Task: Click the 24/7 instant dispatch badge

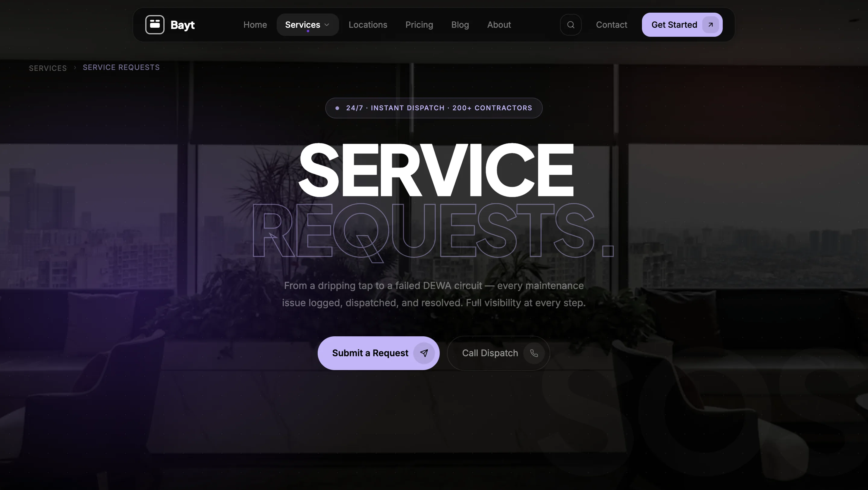Action: [x=434, y=108]
